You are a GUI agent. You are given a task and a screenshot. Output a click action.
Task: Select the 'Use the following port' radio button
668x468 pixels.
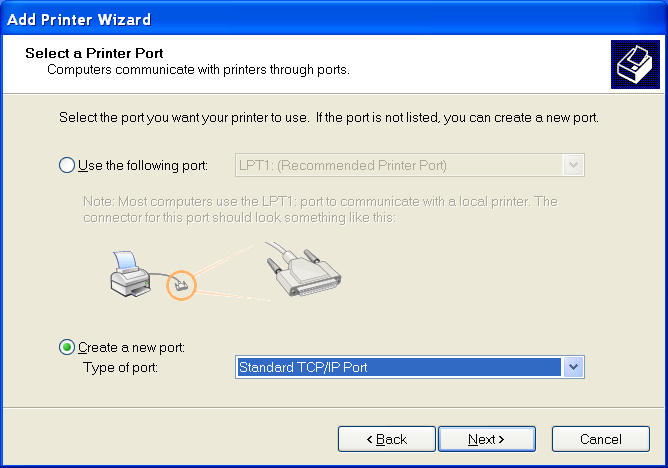[x=67, y=165]
